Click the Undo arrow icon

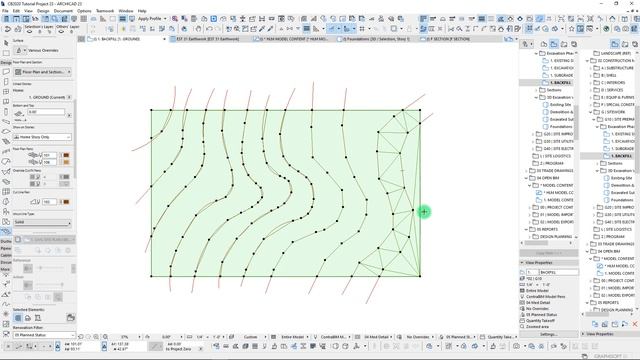[209, 29]
